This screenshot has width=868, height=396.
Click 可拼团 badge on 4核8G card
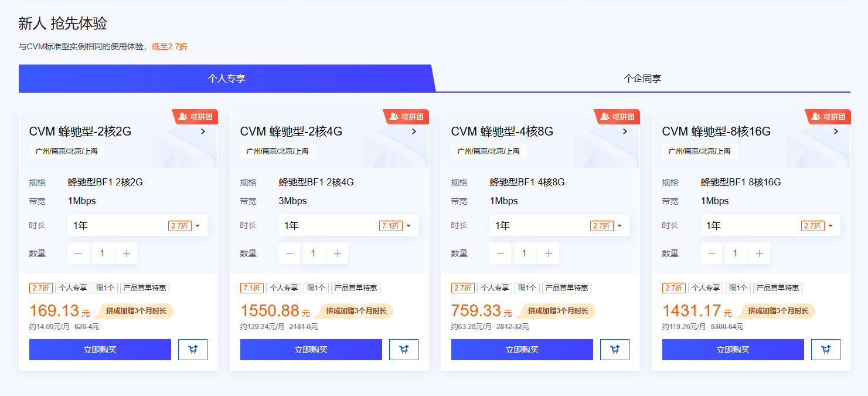[x=617, y=117]
